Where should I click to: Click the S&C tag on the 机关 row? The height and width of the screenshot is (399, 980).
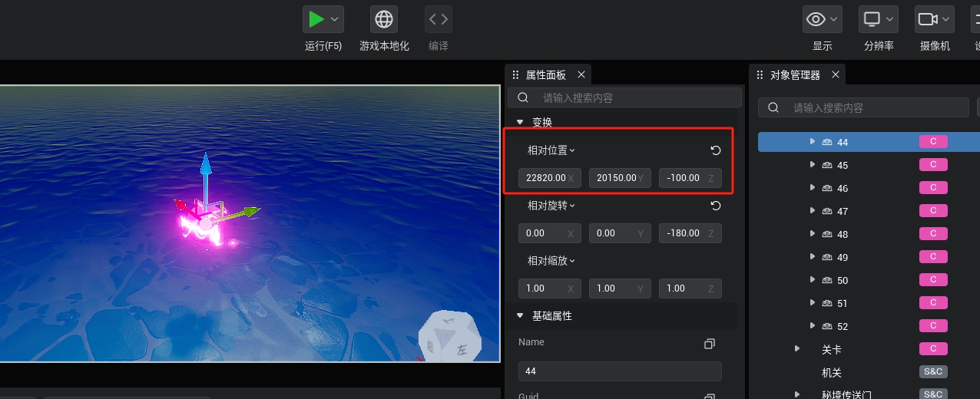933,372
